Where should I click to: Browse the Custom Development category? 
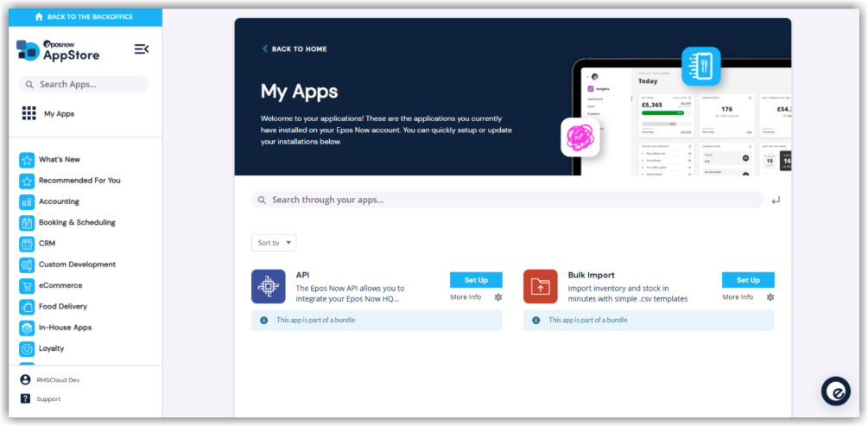[x=77, y=264]
